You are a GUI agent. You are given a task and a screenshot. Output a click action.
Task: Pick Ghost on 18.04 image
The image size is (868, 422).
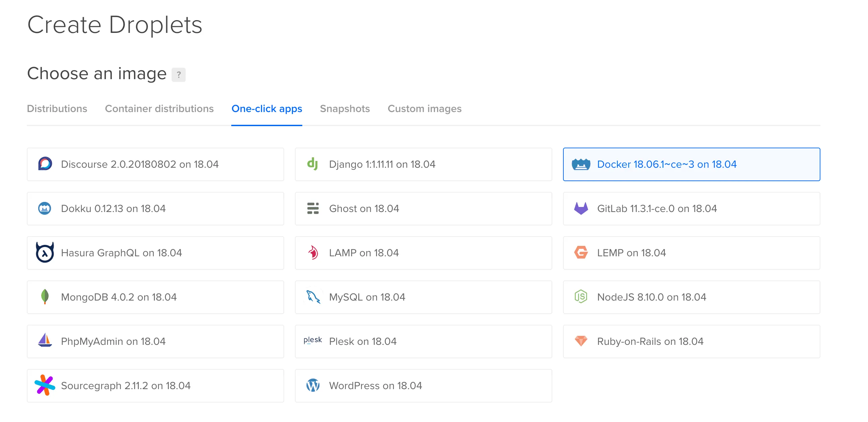(x=423, y=208)
